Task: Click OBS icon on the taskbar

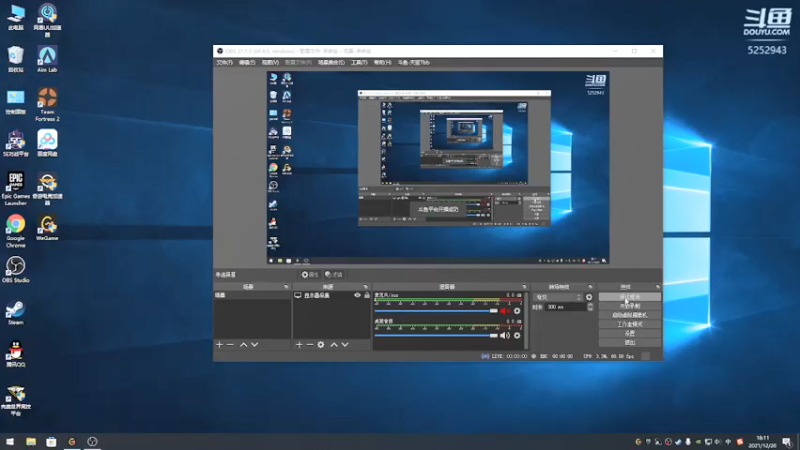Action: point(92,441)
